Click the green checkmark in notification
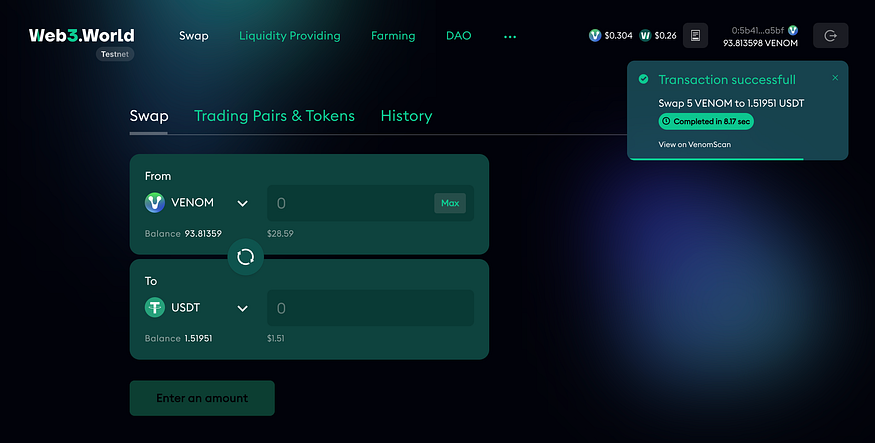The height and width of the screenshot is (443, 875). click(x=643, y=79)
